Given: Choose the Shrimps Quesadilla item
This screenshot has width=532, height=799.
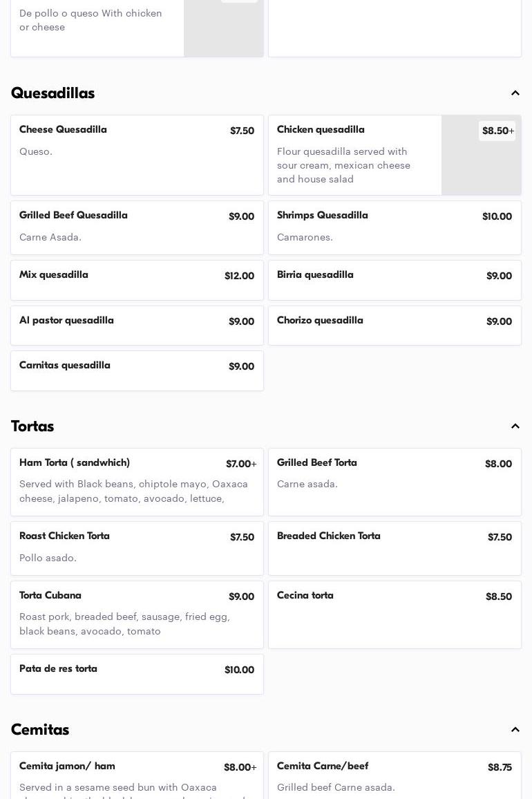Looking at the screenshot, I should (x=395, y=227).
